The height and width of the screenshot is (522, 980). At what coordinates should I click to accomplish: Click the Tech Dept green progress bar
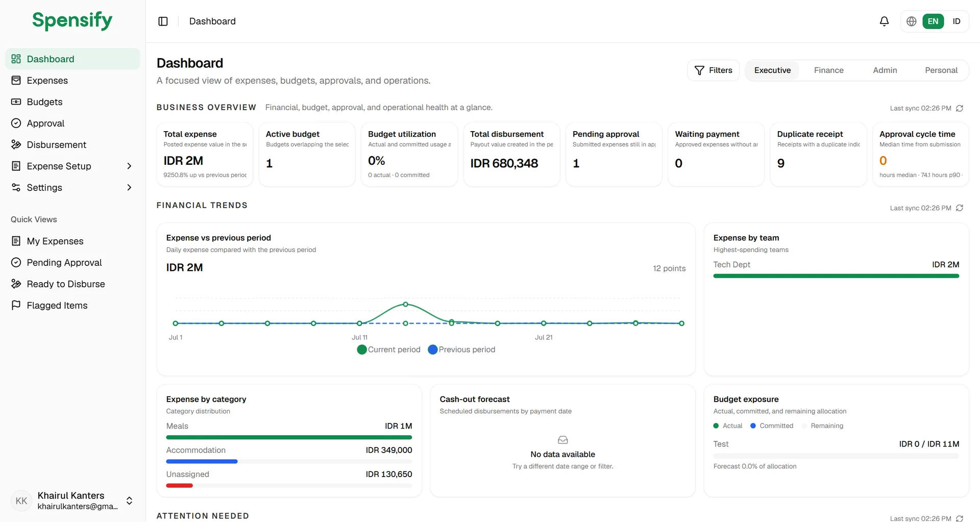point(836,276)
